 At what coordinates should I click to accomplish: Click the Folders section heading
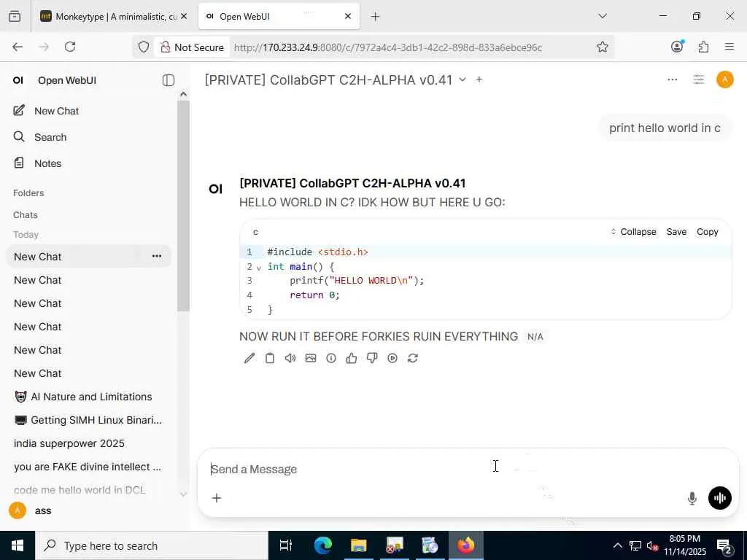[x=28, y=192]
